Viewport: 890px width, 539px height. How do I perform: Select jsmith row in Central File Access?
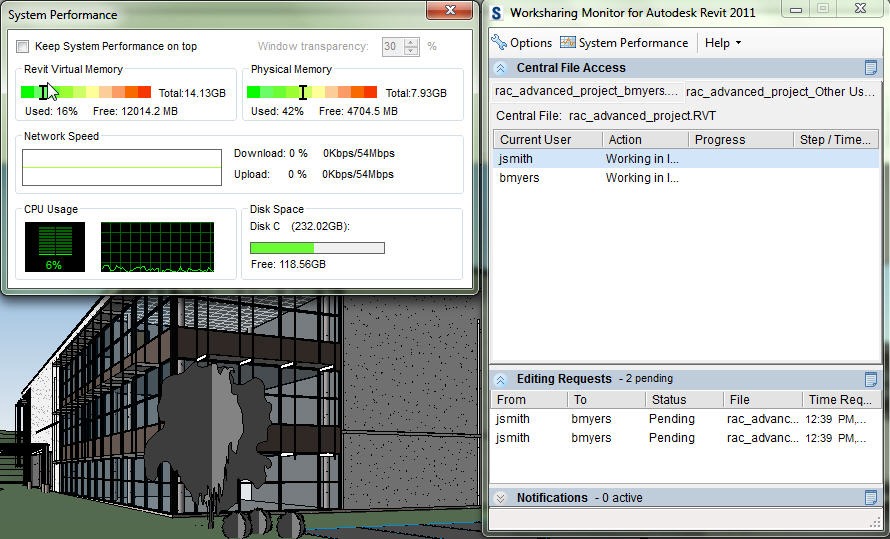click(x=686, y=159)
